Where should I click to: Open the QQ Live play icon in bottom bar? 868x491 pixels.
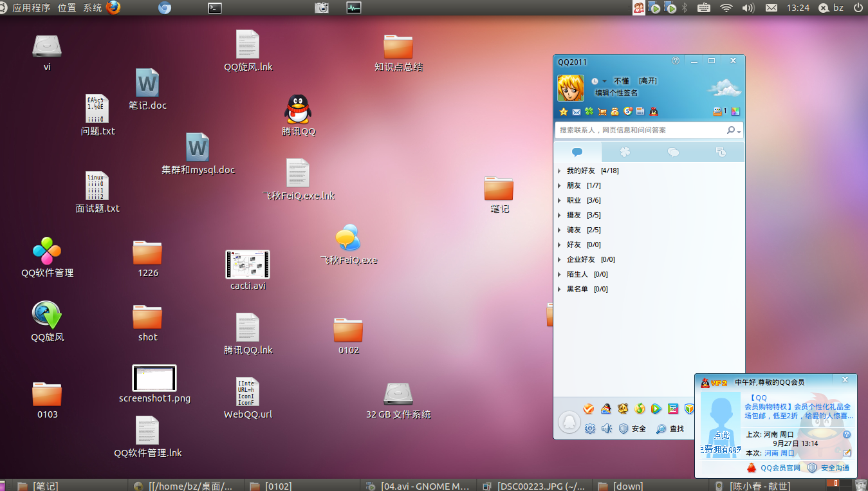click(x=656, y=409)
